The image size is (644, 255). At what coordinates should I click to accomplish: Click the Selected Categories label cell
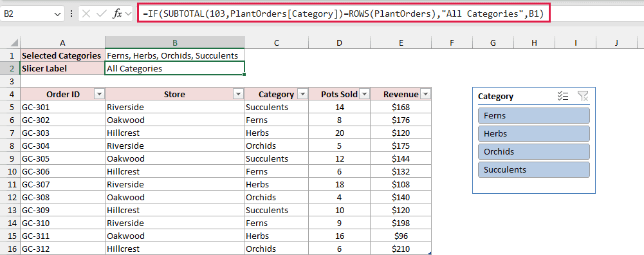[x=62, y=55]
